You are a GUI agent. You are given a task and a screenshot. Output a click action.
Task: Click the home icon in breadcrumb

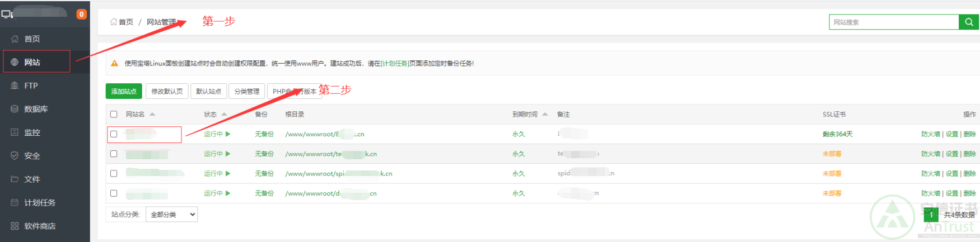tap(114, 22)
